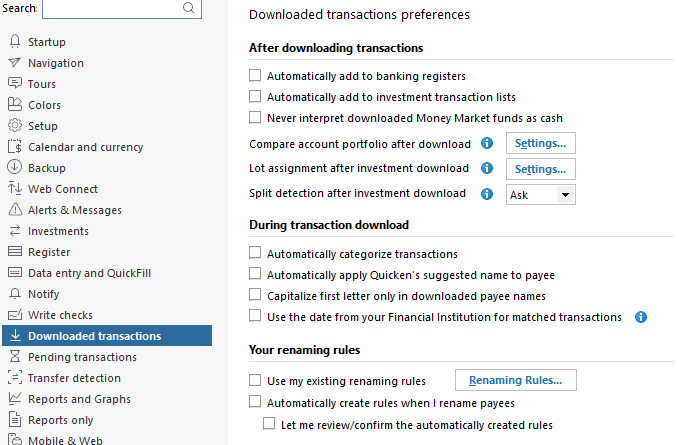
Task: Check Capitalize first letter only option
Action: tap(255, 296)
